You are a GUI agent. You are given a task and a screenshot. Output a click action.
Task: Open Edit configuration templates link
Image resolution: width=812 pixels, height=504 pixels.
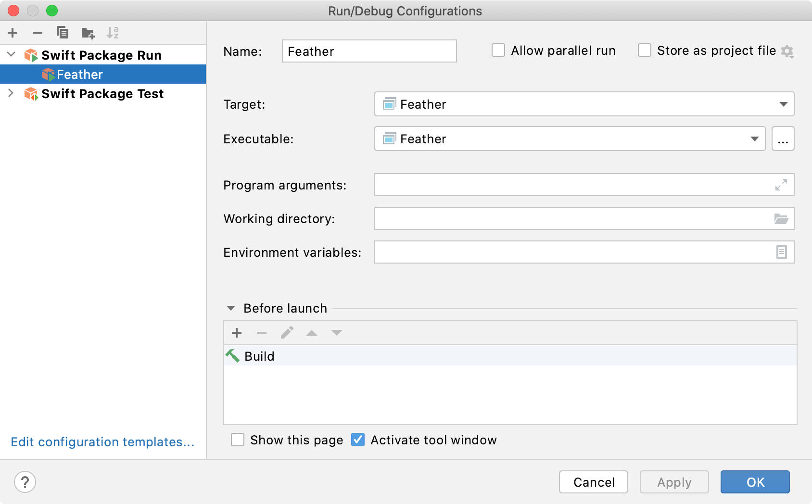(102, 442)
